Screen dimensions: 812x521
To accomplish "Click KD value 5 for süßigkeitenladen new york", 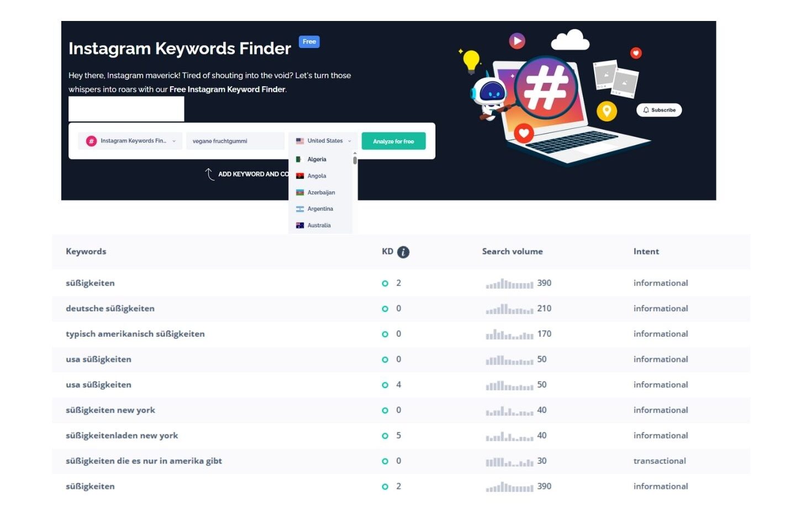I will [x=399, y=436].
